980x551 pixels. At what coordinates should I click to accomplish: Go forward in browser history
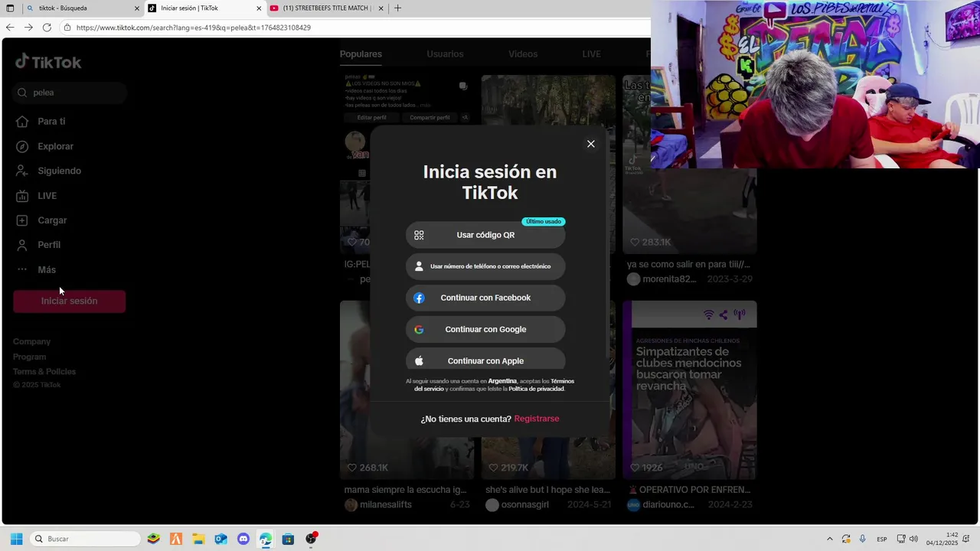click(x=28, y=28)
